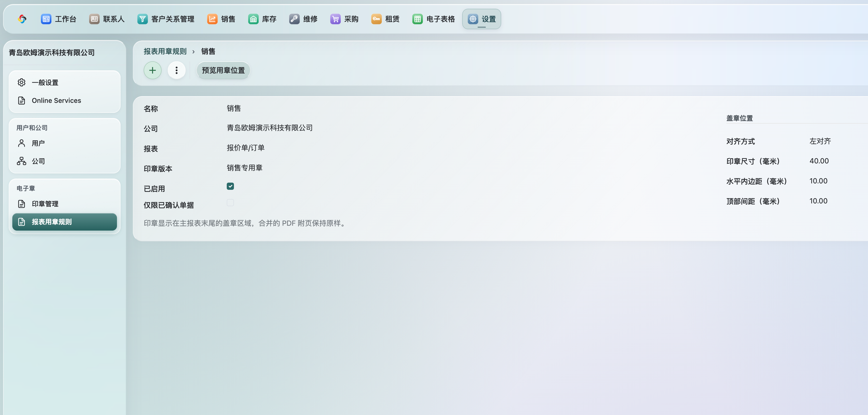Click the 对齐方式 value 左对齐
The height and width of the screenshot is (415, 868).
820,141
